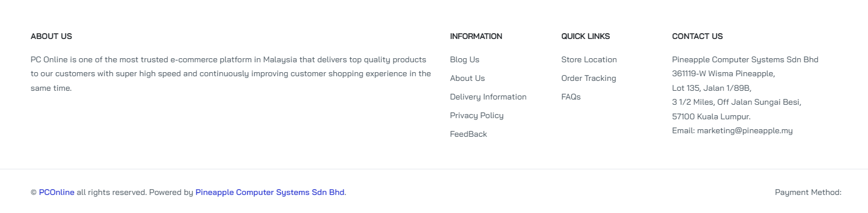Open Store Location in Quick Links
The height and width of the screenshot is (213, 868).
589,59
